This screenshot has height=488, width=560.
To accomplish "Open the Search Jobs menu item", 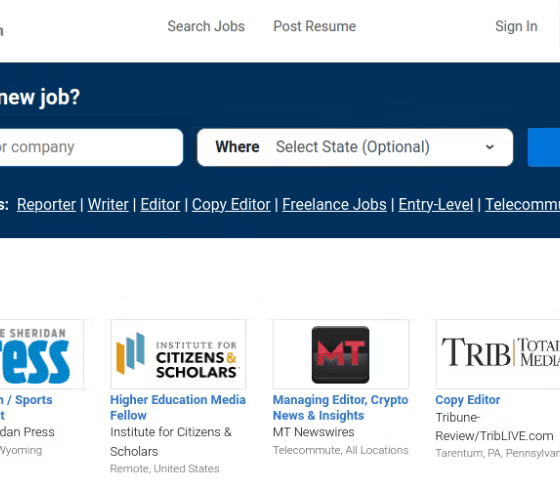I will (x=206, y=26).
